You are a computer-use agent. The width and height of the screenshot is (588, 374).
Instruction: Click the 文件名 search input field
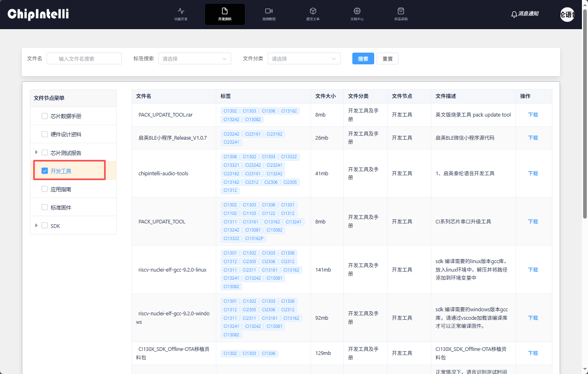(x=84, y=59)
